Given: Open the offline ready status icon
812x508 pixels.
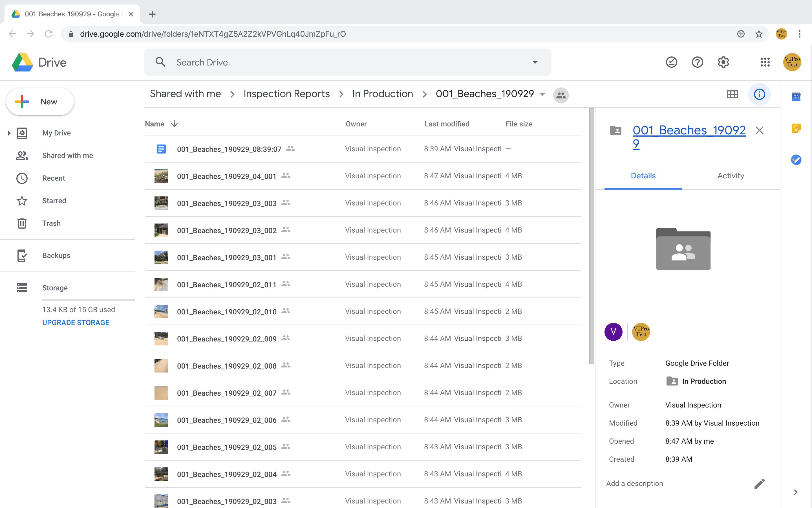Looking at the screenshot, I should coord(671,62).
